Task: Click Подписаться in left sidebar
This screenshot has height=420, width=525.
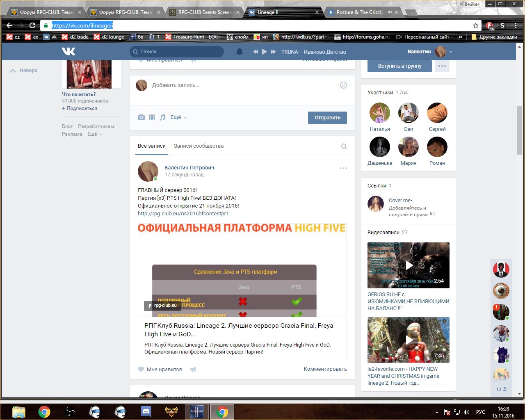Action: [80, 108]
